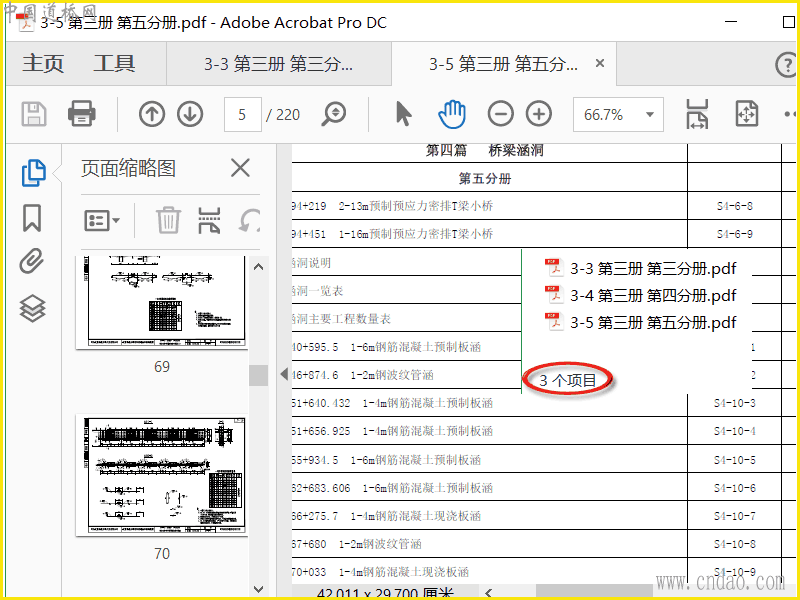Click the 3 个项目 status text

pyautogui.click(x=567, y=380)
